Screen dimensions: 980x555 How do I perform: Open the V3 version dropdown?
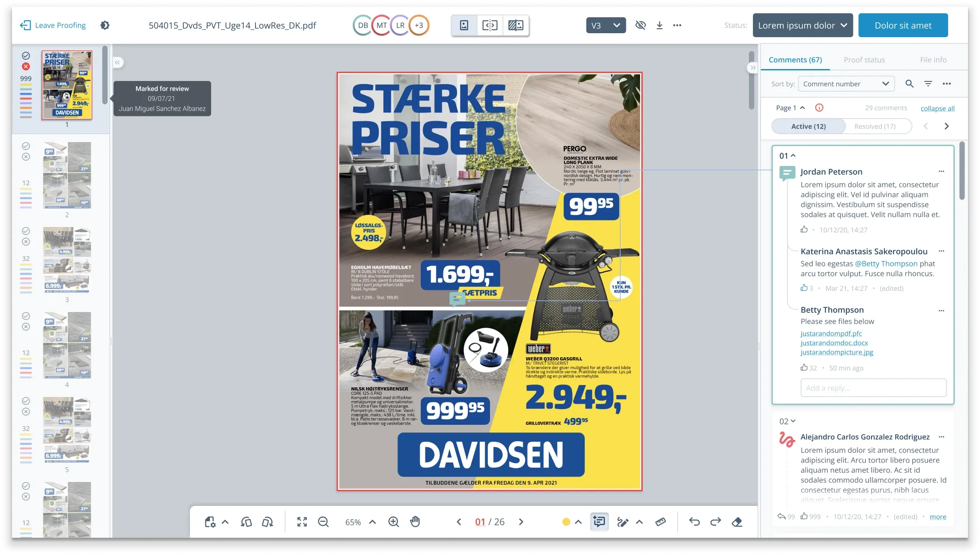pyautogui.click(x=606, y=25)
